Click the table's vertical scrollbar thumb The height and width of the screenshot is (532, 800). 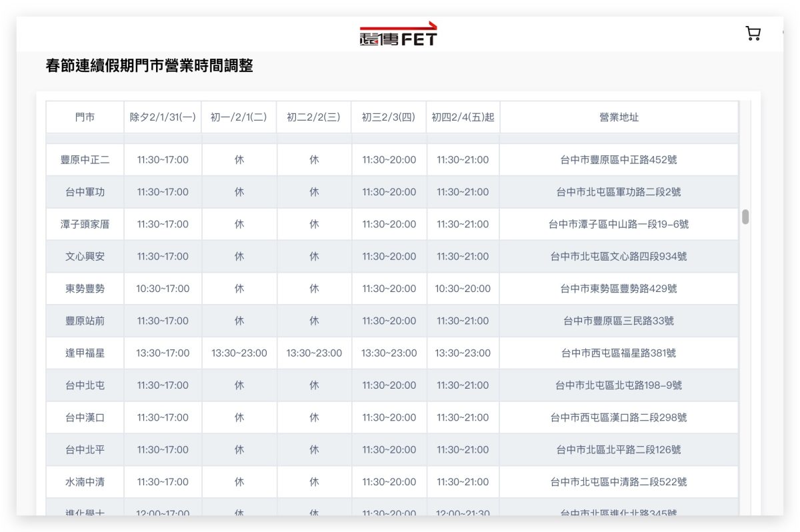click(x=745, y=217)
